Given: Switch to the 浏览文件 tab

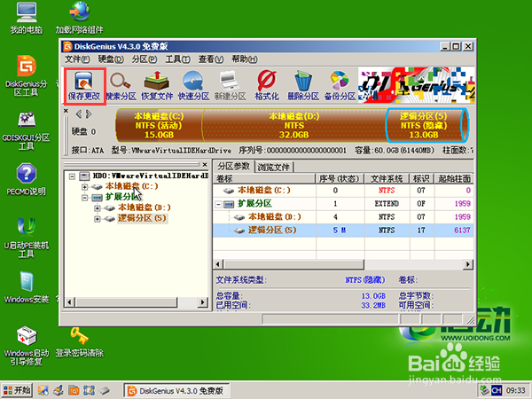Looking at the screenshot, I should [x=274, y=167].
